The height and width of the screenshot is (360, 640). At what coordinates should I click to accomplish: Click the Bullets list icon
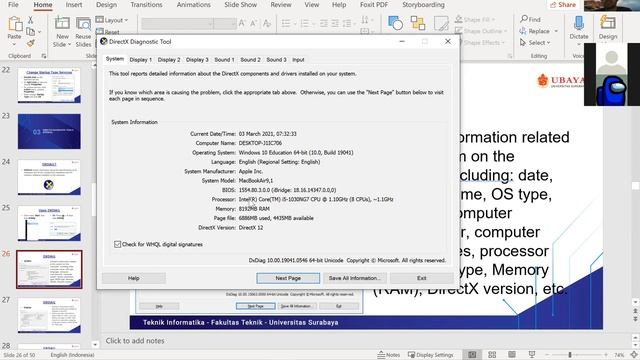click(x=286, y=23)
